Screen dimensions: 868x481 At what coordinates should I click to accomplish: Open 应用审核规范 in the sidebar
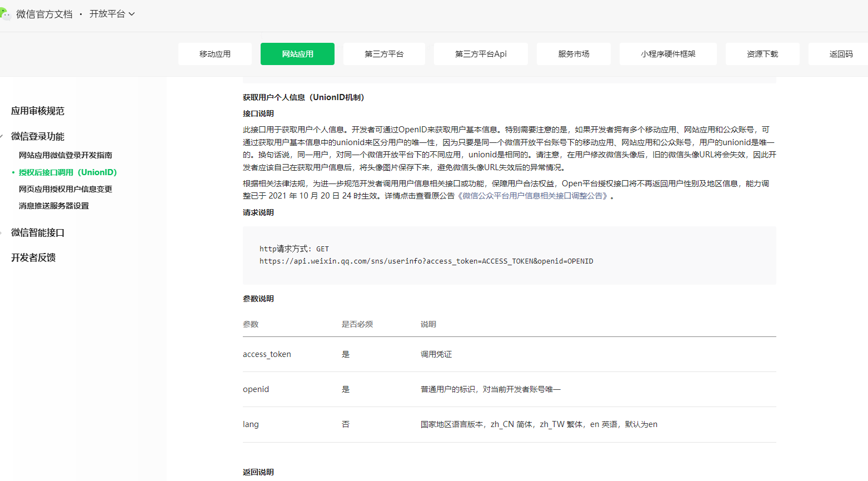(38, 111)
